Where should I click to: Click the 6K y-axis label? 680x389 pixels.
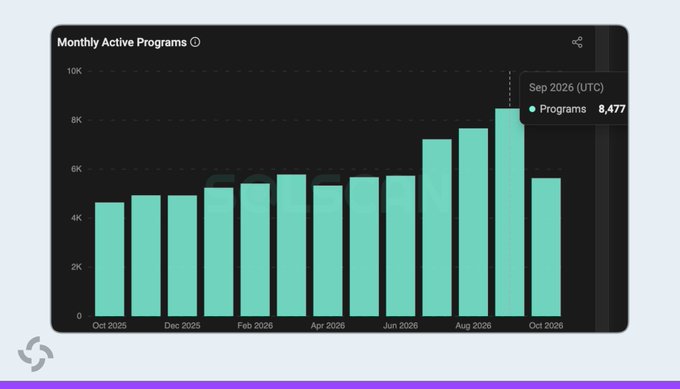[76, 169]
